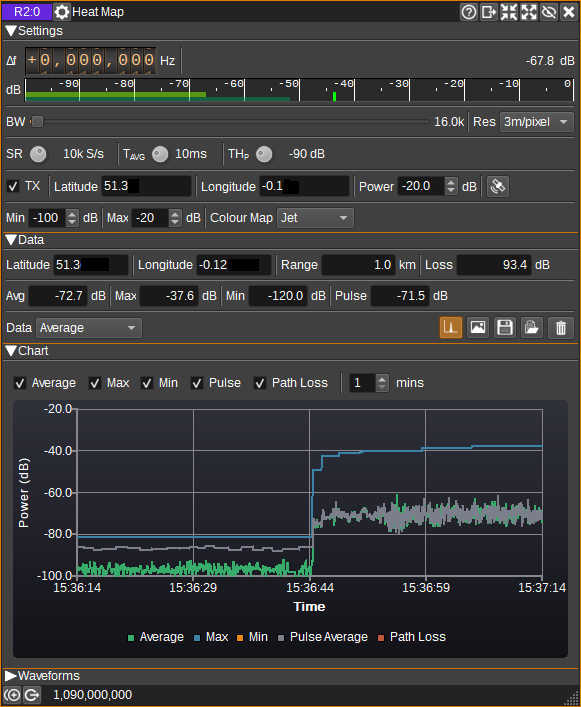Open the Heat Map settings gear
Screen dimensions: 581x707
point(62,12)
